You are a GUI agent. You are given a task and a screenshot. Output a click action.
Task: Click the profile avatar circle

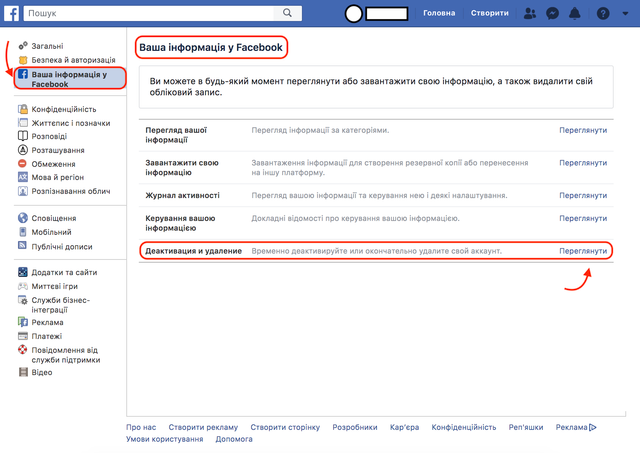pyautogui.click(x=353, y=14)
